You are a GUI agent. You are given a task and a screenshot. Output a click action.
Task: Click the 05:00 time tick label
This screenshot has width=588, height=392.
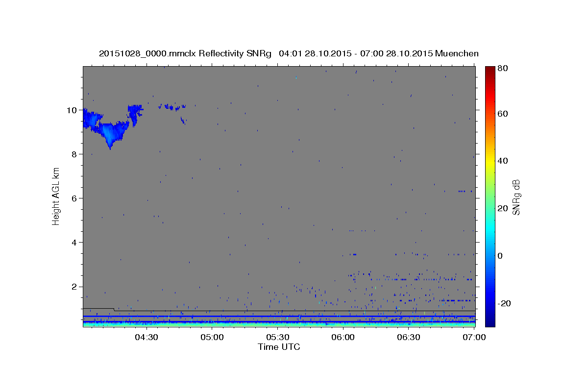coord(212,337)
